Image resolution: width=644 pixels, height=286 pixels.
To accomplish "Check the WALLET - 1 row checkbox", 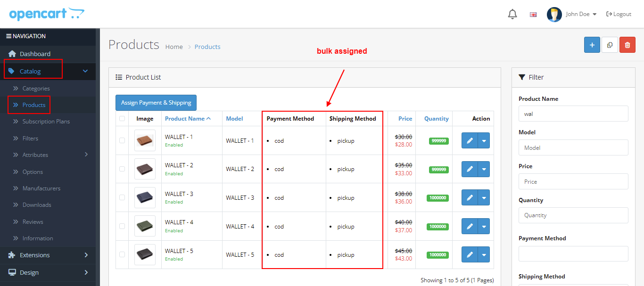I will click(x=122, y=140).
